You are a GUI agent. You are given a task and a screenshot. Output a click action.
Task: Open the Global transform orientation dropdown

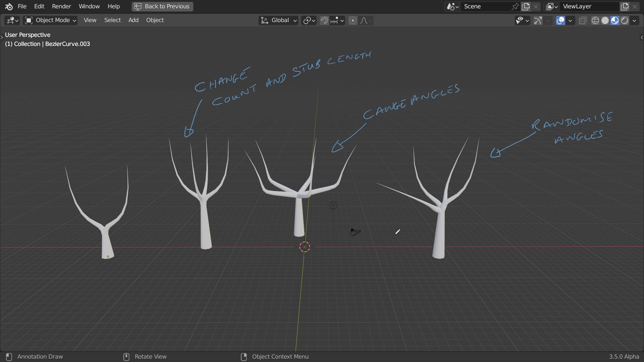point(278,20)
